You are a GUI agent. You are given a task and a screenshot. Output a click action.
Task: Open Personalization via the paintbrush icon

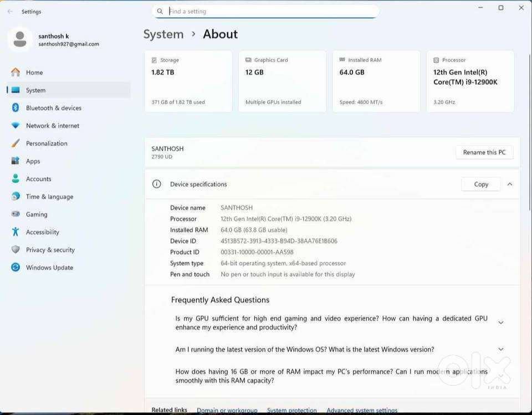(16, 144)
